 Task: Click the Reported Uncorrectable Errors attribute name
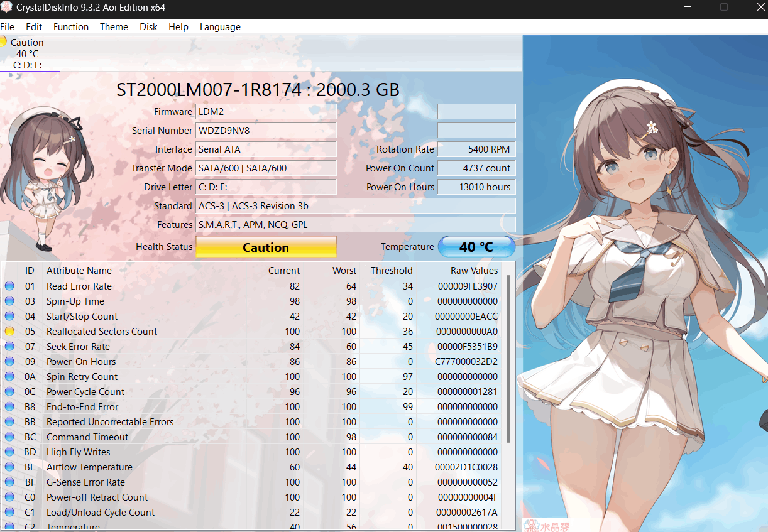110,422
